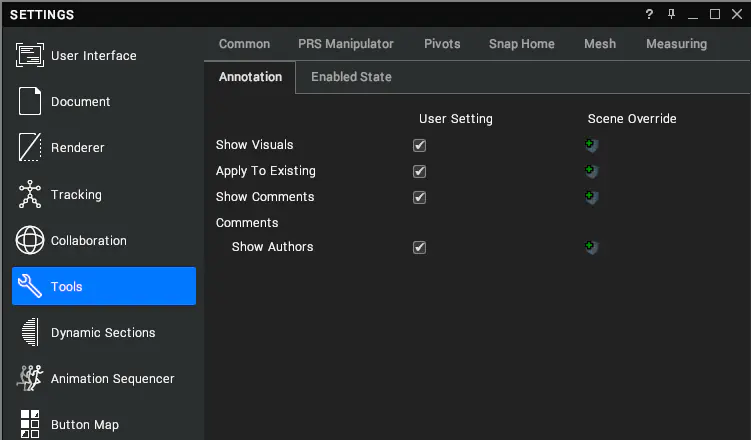This screenshot has height=440, width=751.
Task: Open the User Interface settings category
Action: (x=103, y=56)
